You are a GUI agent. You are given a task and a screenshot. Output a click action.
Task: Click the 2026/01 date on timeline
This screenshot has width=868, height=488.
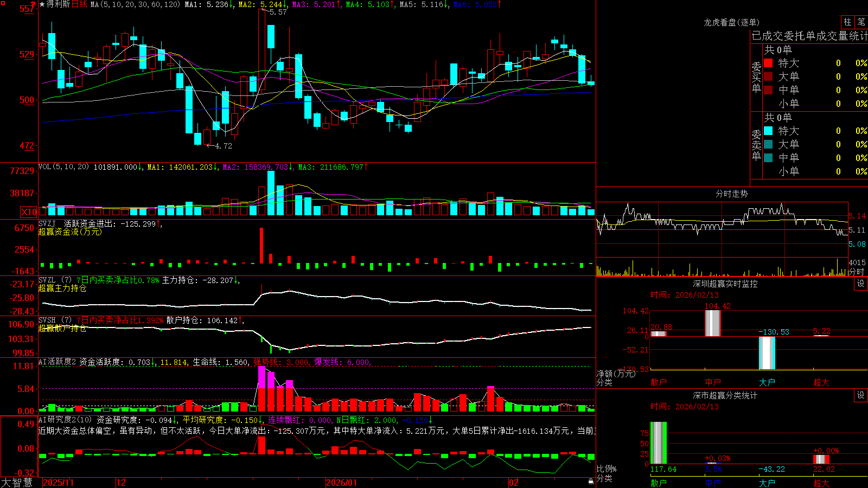click(342, 483)
